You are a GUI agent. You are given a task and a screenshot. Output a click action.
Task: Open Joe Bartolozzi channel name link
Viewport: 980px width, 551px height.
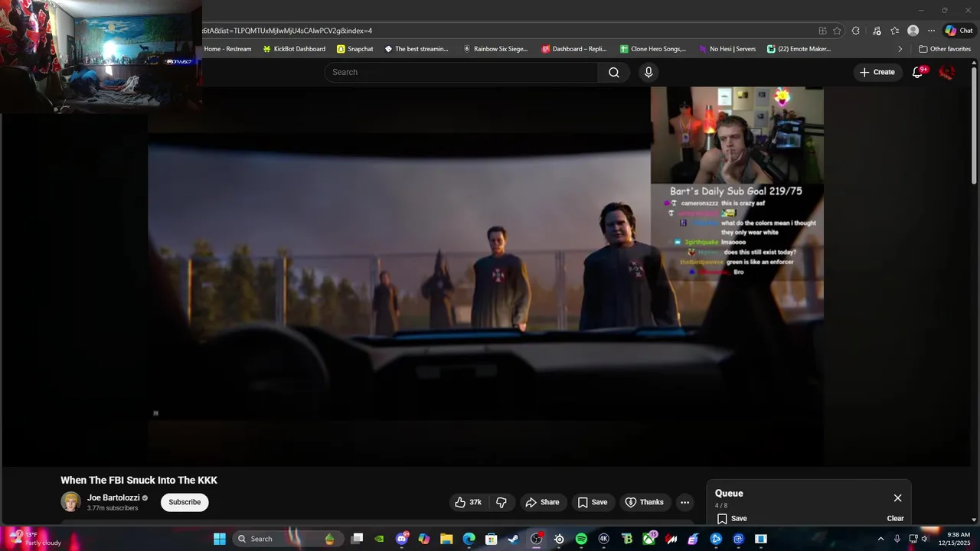pyautogui.click(x=113, y=497)
